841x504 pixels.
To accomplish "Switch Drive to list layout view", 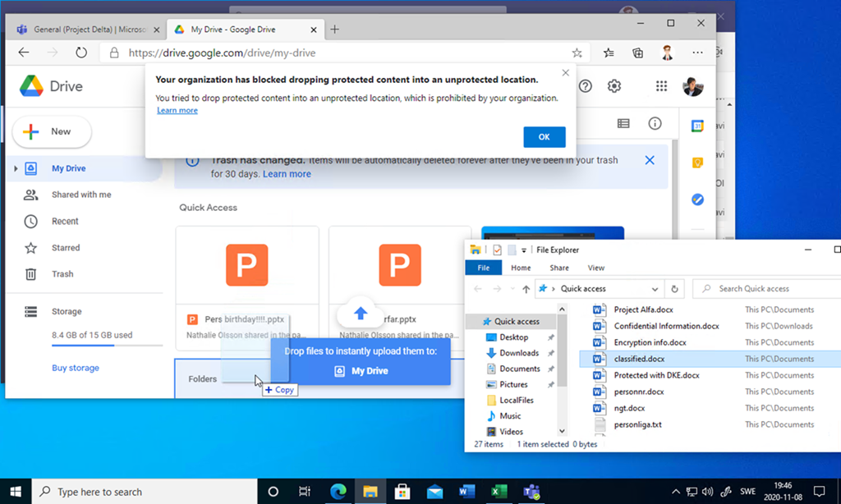I will 623,123.
